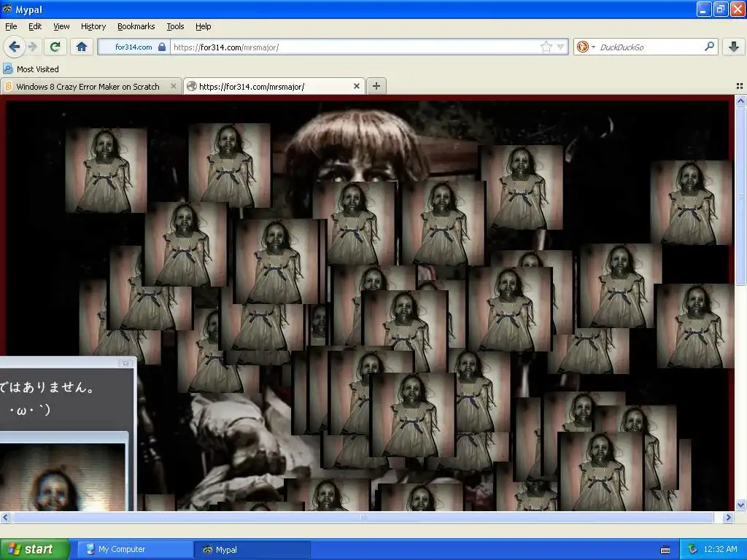Open the View menu
This screenshot has height=560, width=747.
tap(61, 26)
